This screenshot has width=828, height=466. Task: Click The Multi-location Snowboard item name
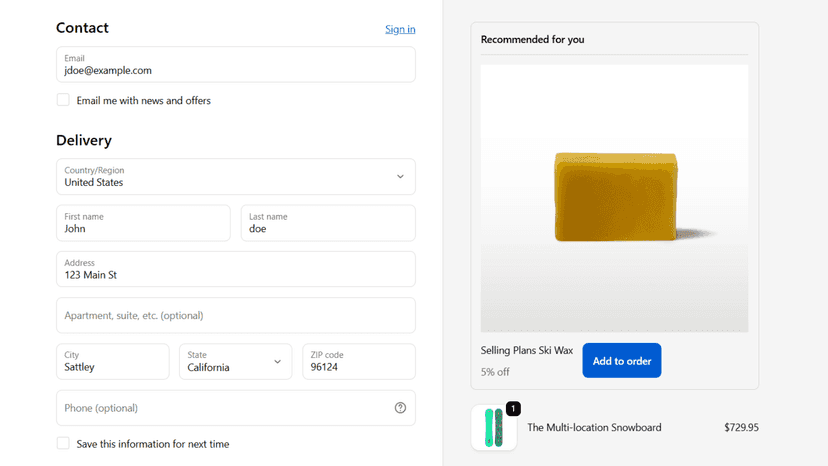pyautogui.click(x=594, y=427)
